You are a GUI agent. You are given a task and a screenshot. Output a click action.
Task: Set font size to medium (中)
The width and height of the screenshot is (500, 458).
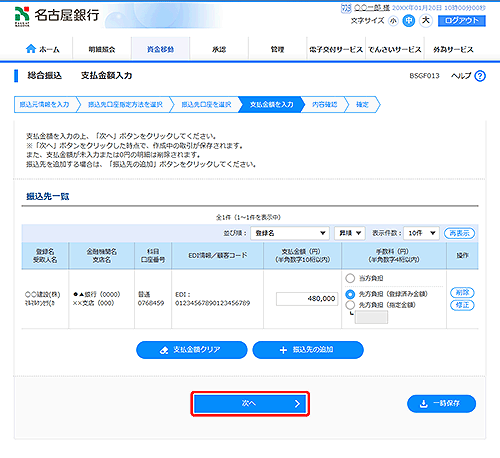[x=409, y=21]
